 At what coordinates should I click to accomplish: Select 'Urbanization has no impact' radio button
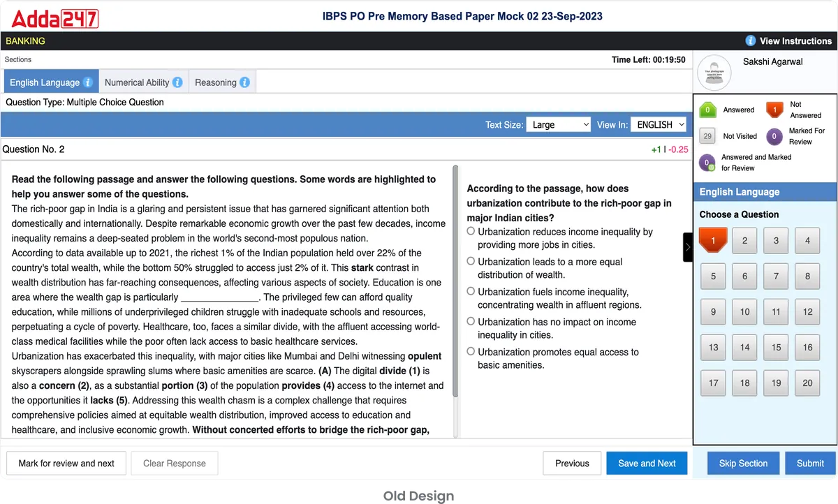471,322
